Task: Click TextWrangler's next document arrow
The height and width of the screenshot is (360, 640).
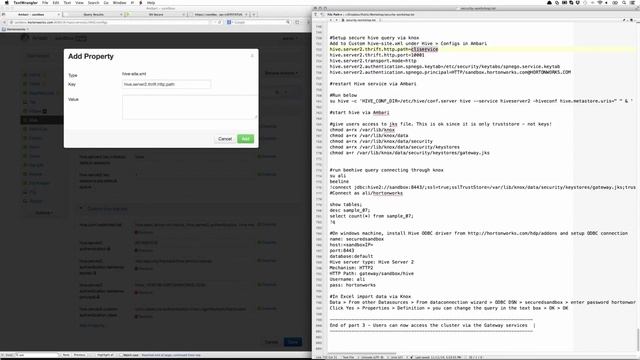Action: (x=336, y=20)
